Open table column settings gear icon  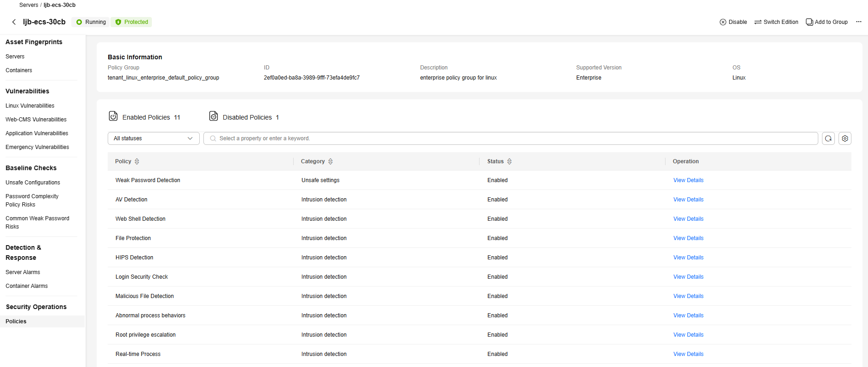[845, 138]
